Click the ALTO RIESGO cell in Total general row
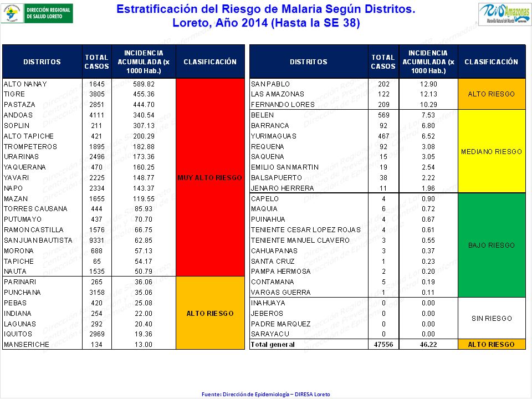Image resolution: width=532 pixels, height=399 pixels. click(492, 344)
